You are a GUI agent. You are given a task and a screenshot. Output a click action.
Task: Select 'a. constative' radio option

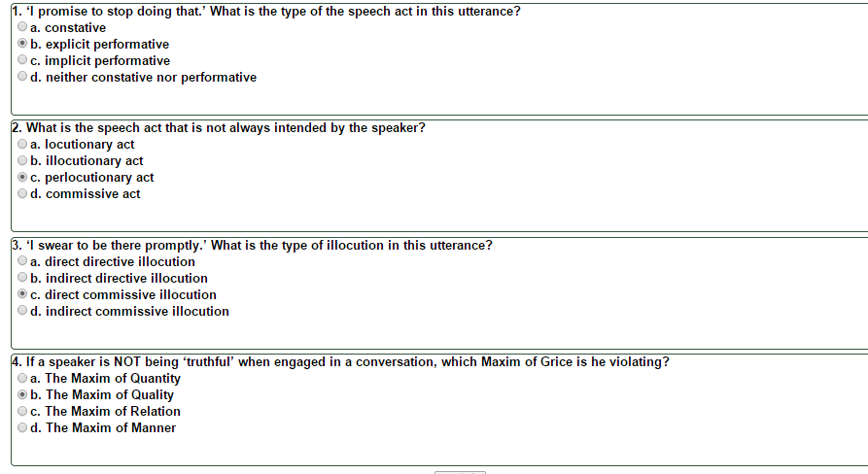coord(22,26)
